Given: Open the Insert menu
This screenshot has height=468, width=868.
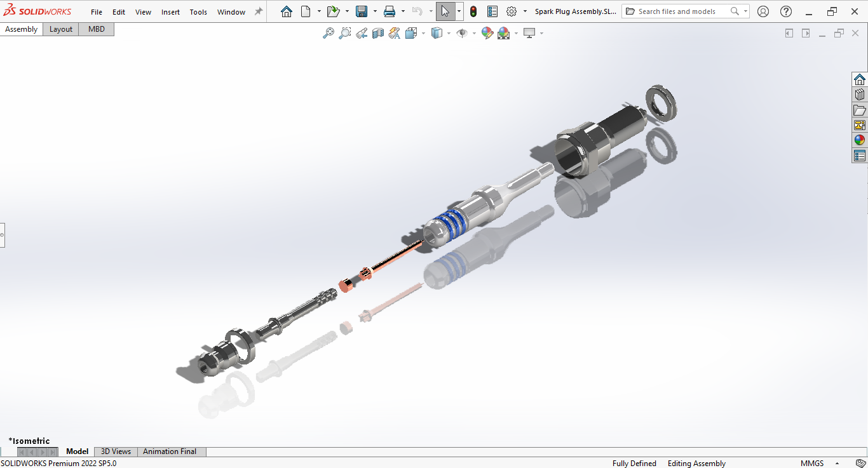Looking at the screenshot, I should tap(170, 12).
